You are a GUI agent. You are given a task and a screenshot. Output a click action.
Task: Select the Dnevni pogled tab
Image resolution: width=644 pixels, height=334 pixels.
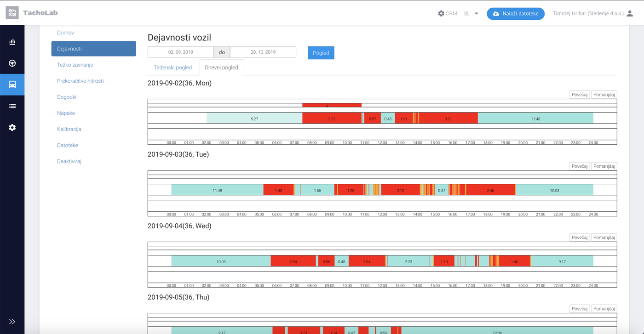pos(221,68)
